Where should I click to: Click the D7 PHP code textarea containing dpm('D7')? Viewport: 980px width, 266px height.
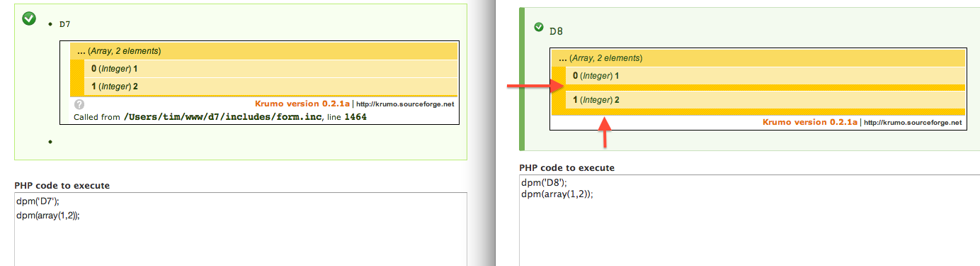tap(241, 229)
